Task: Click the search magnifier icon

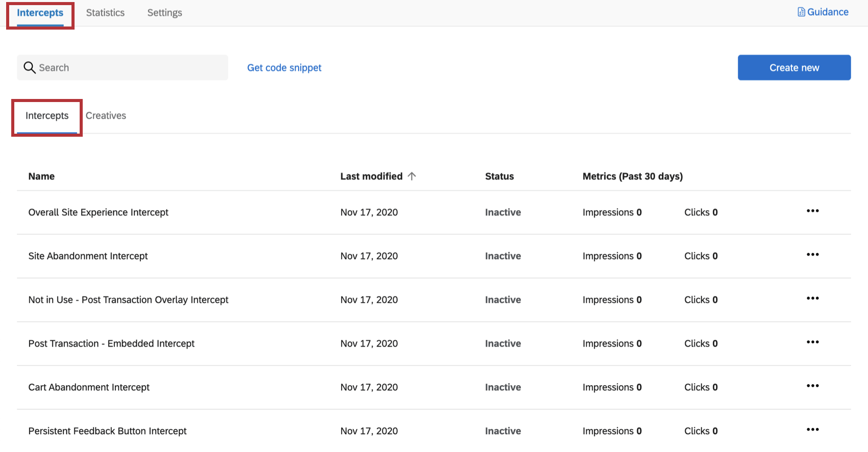Action: pos(30,68)
